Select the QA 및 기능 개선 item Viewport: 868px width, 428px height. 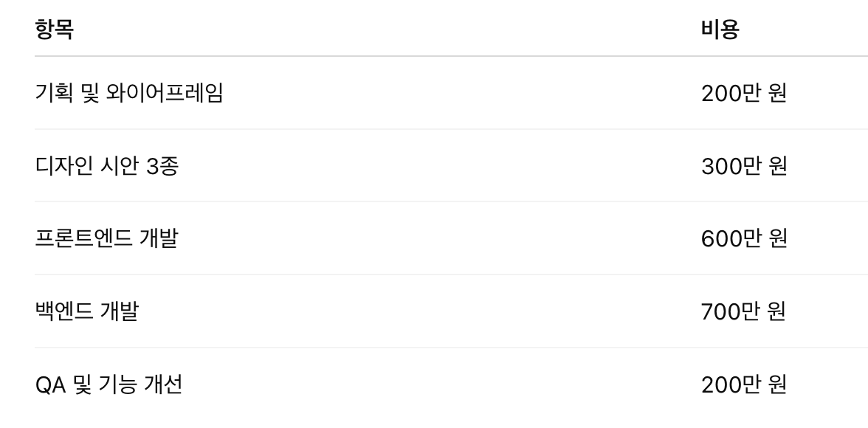pyautogui.click(x=108, y=384)
